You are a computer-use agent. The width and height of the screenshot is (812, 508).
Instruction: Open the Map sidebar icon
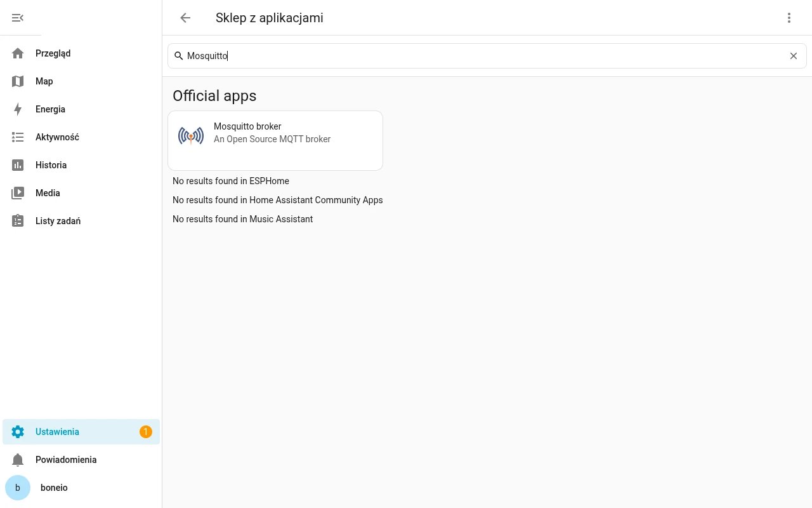(18, 81)
